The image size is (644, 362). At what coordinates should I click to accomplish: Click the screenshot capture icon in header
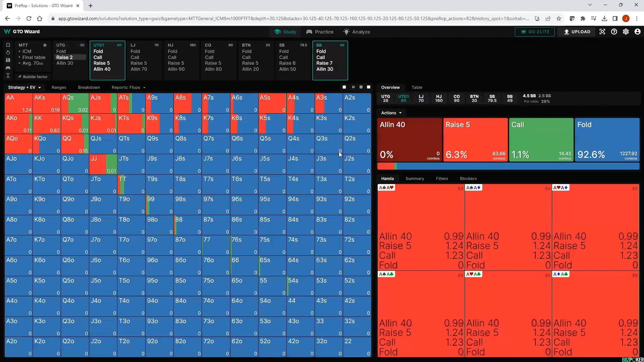pyautogui.click(x=602, y=32)
